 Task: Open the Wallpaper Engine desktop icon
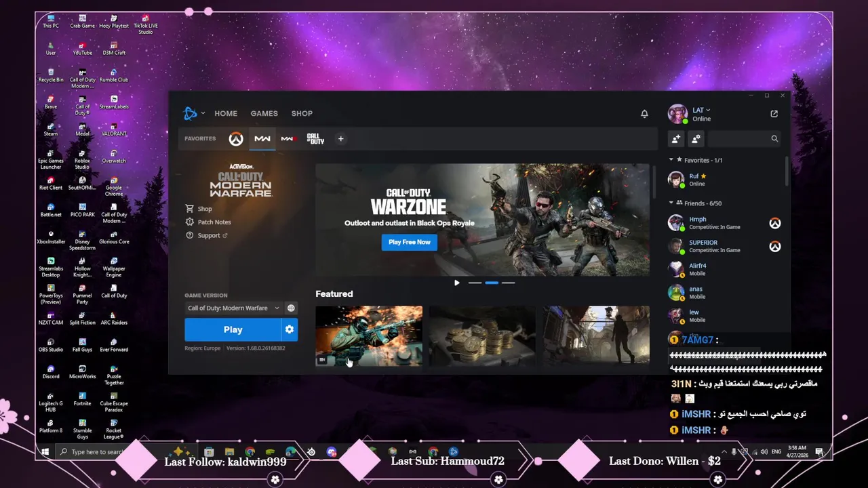pyautogui.click(x=114, y=268)
